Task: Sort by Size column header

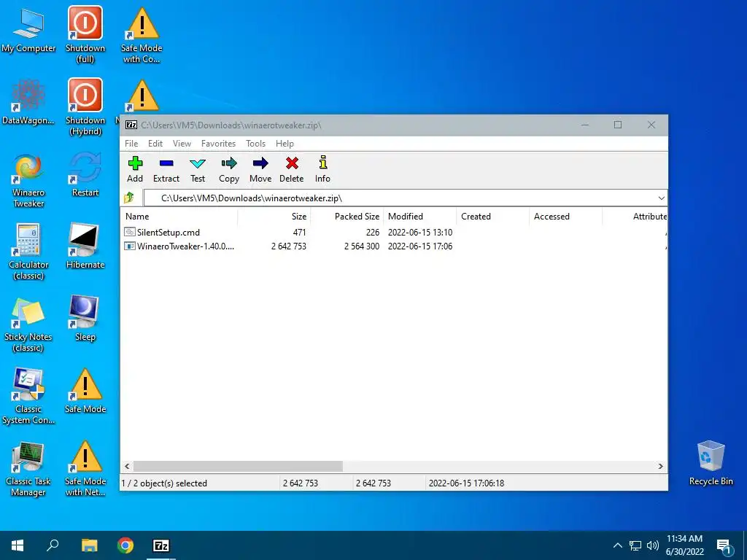Action: pyautogui.click(x=274, y=216)
